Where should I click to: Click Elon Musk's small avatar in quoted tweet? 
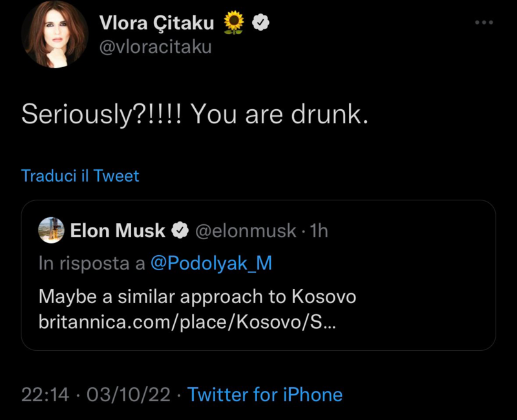[51, 230]
